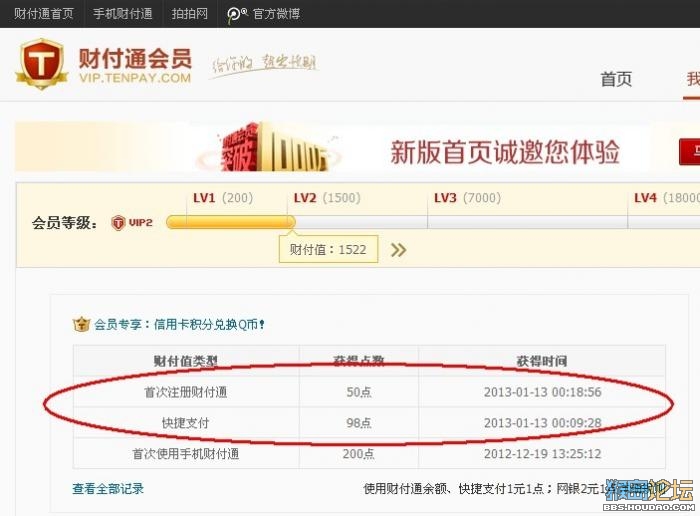Click the 获得点数 column header
700x516 pixels.
[x=358, y=360]
